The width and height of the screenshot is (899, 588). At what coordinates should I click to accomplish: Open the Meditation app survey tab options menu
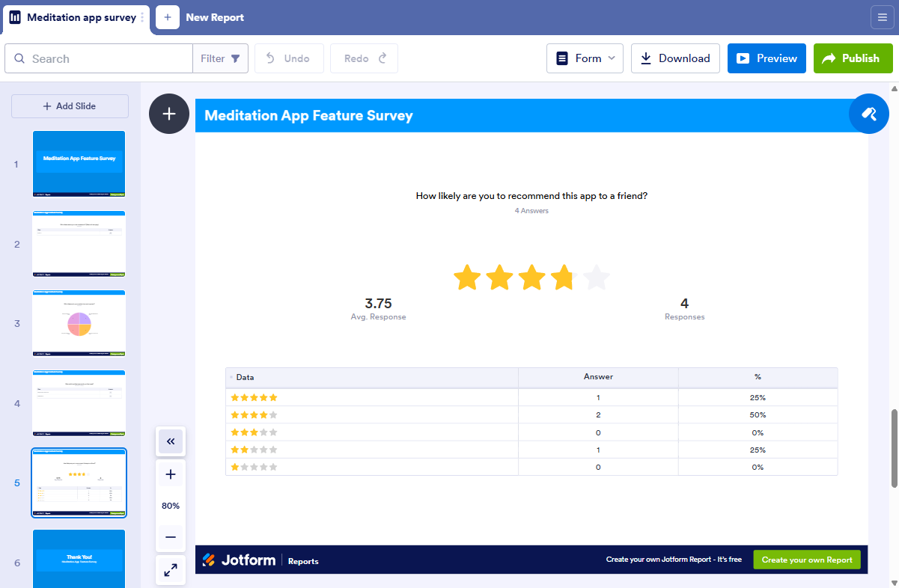pyautogui.click(x=143, y=17)
